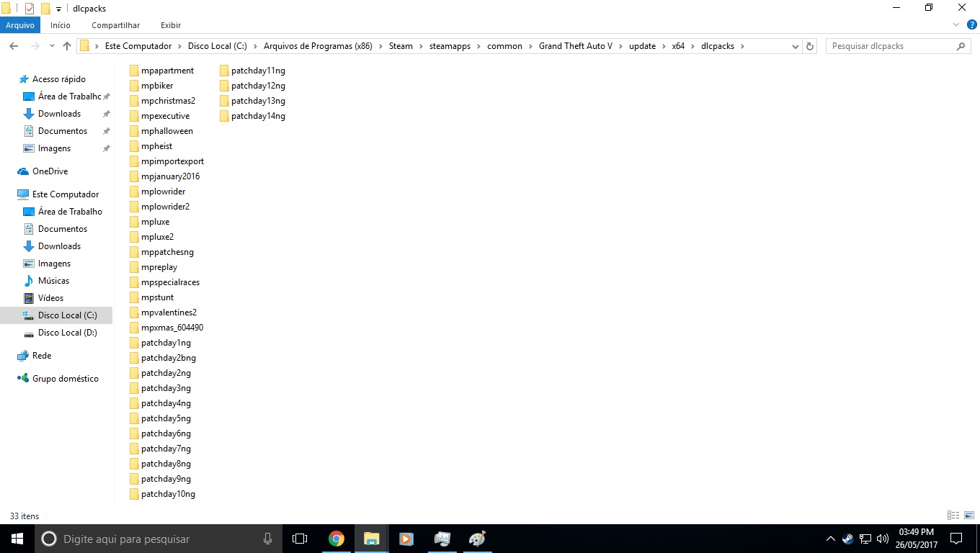Click the Cortana search box
Viewport: 980px width, 553px height.
159,539
